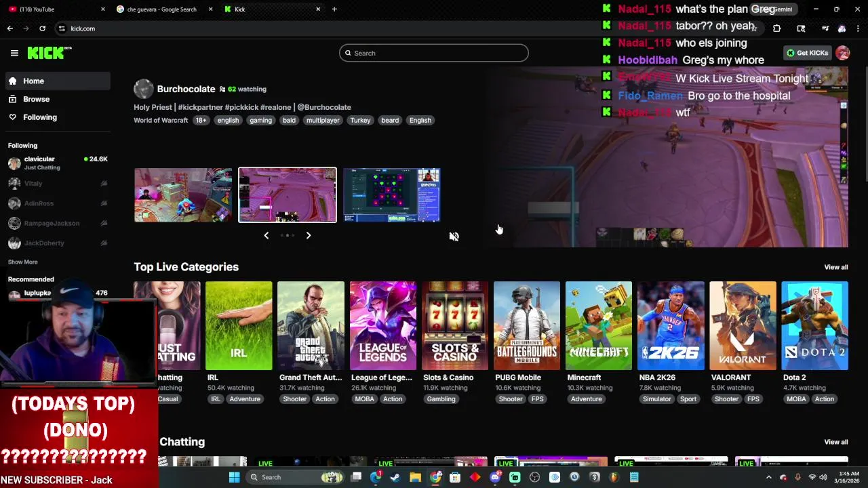The image size is (868, 488).
Task: Select third carousel thumbnail with green grid
Action: (392, 195)
